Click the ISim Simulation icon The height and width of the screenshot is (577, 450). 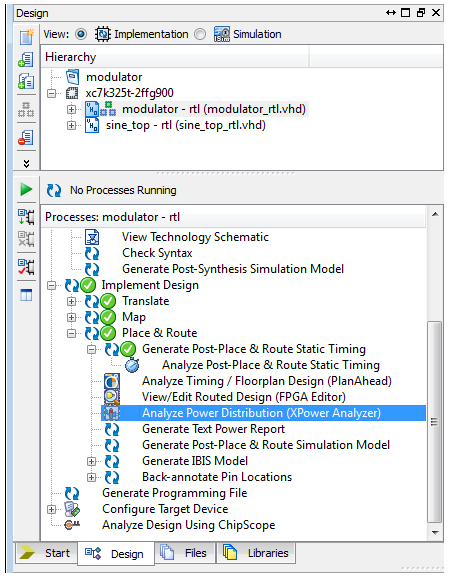click(222, 34)
